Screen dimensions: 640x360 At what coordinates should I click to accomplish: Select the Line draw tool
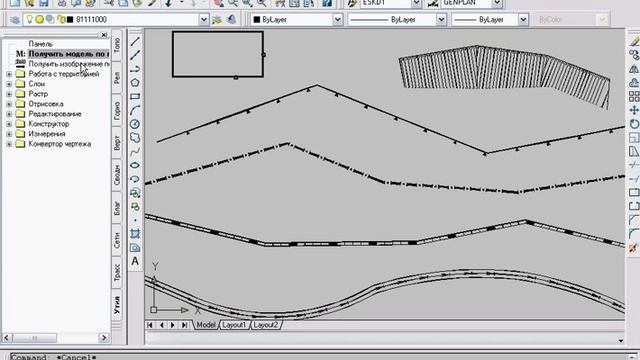(x=135, y=41)
